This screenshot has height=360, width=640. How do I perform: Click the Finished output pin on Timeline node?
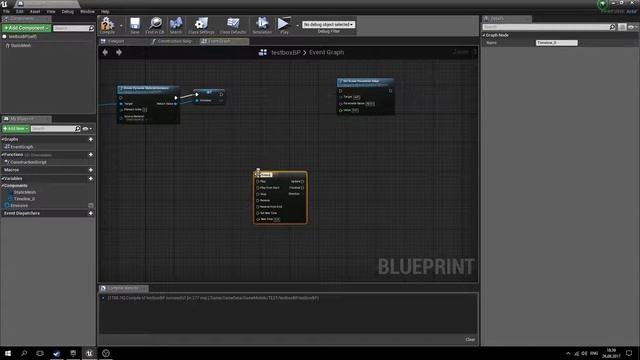point(302,188)
